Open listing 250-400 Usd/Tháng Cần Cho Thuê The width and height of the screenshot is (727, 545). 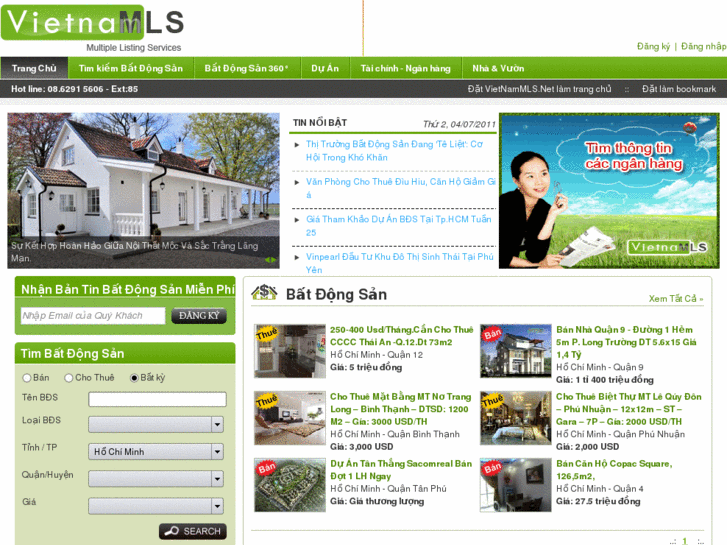[x=402, y=336]
